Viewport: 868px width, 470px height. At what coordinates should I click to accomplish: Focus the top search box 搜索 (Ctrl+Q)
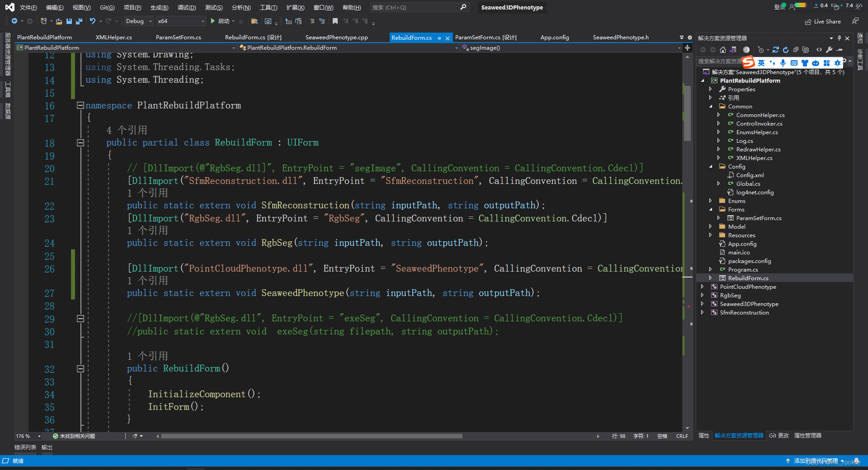click(419, 7)
